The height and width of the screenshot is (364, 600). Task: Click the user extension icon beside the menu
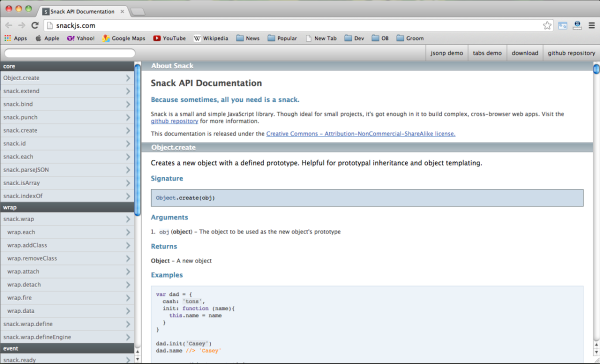pyautogui.click(x=577, y=26)
